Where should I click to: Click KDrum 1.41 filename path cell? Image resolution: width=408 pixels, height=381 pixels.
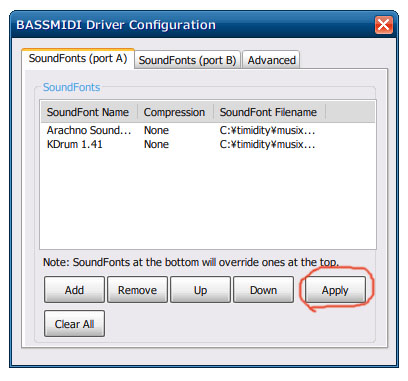[267, 144]
